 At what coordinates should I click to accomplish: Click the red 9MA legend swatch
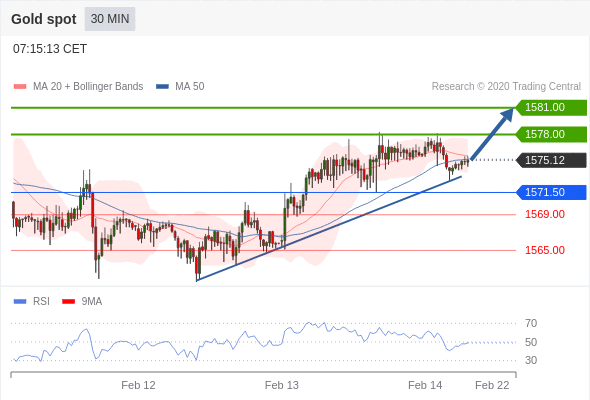[68, 301]
